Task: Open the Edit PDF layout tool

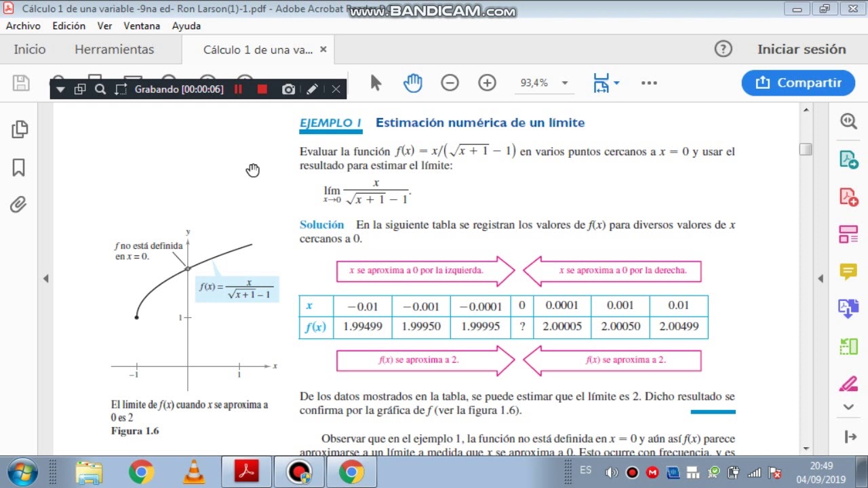Action: click(848, 235)
